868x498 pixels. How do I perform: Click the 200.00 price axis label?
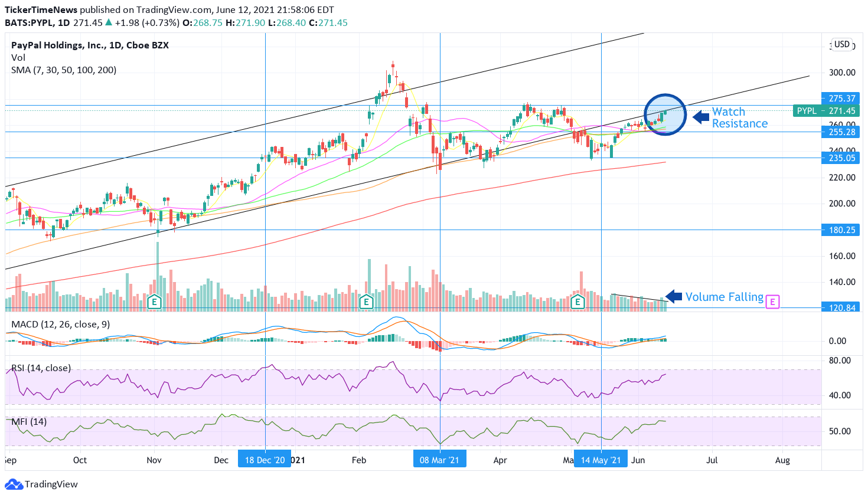[842, 204]
